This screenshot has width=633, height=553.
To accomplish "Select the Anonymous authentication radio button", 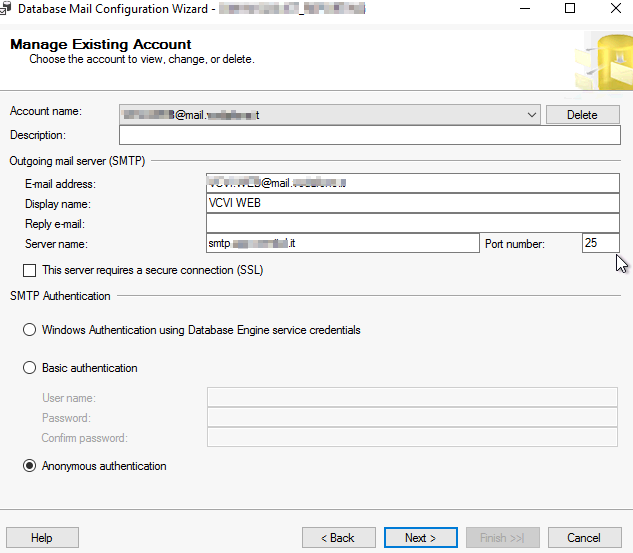I will point(30,466).
